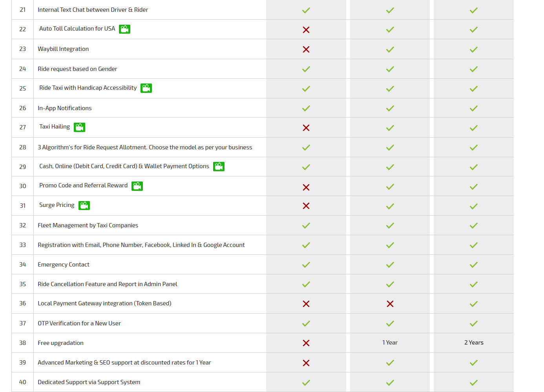Click Surge Pricing feature label
544x392 pixels.
pos(57,205)
